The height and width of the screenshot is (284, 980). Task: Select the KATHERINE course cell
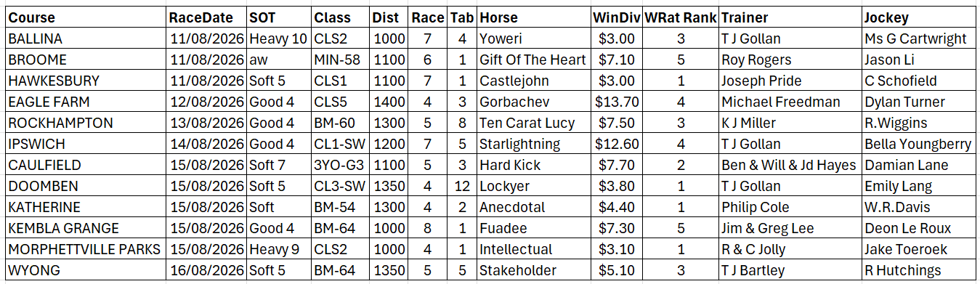[85, 207]
